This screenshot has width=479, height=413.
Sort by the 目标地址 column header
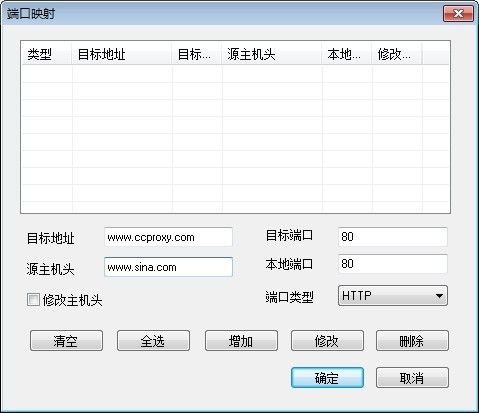122,54
